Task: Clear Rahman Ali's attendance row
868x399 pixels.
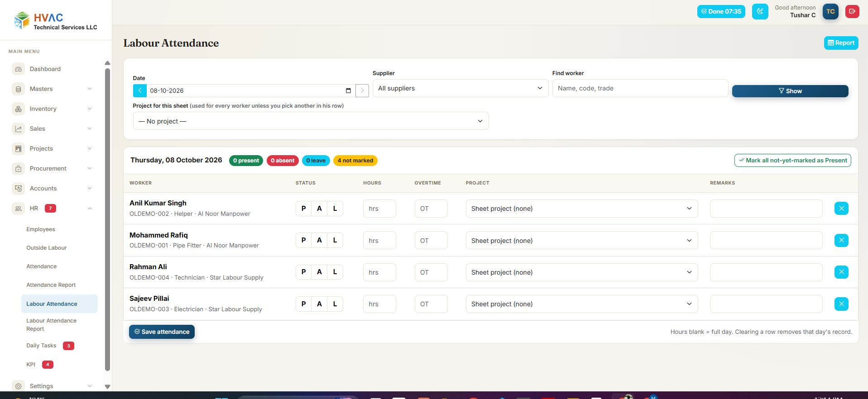Action: click(x=841, y=272)
